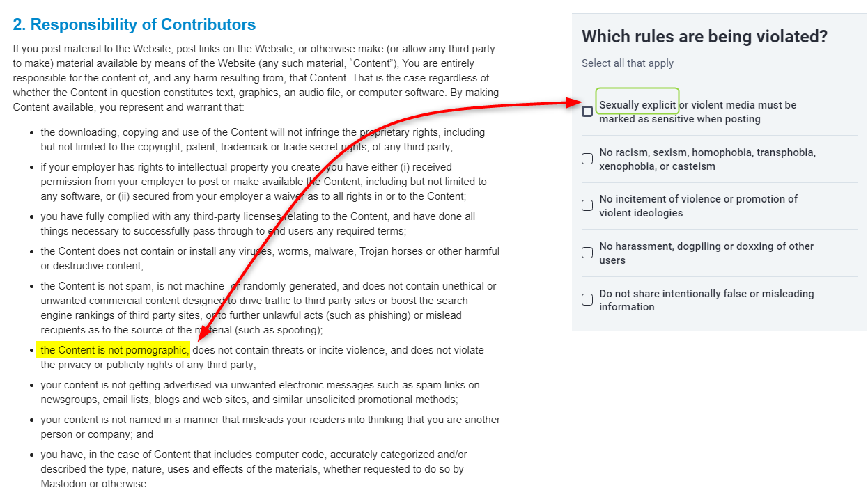Click the bullet starting 'the Content is not spam'
868x490 pixels.
[x=268, y=308]
